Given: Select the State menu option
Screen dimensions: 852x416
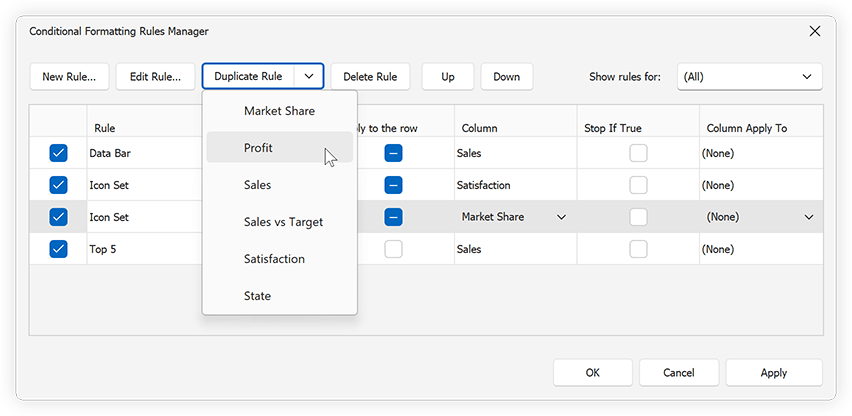Looking at the screenshot, I should [257, 296].
